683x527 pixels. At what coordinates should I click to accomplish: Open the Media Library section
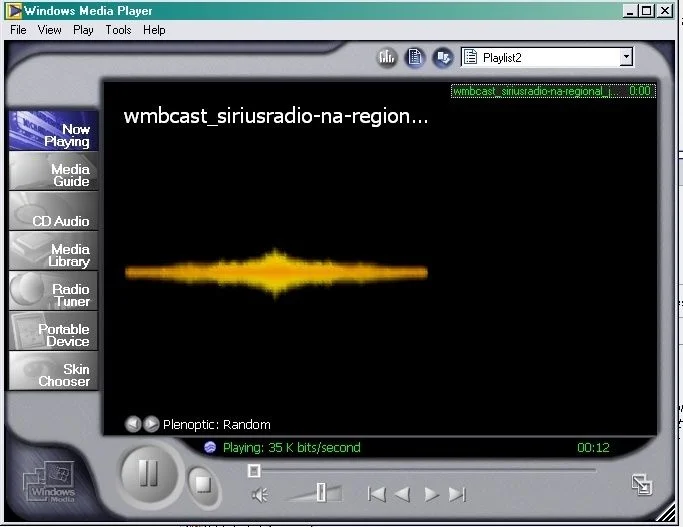click(x=54, y=251)
